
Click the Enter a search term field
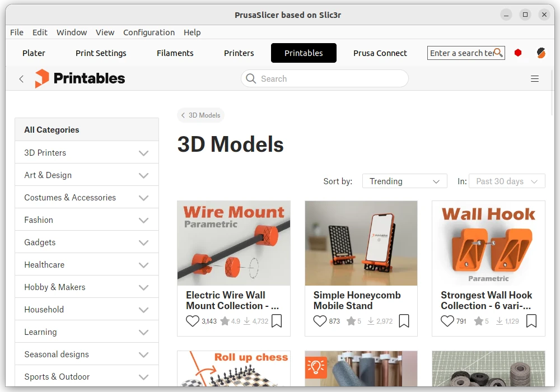pyautogui.click(x=466, y=53)
